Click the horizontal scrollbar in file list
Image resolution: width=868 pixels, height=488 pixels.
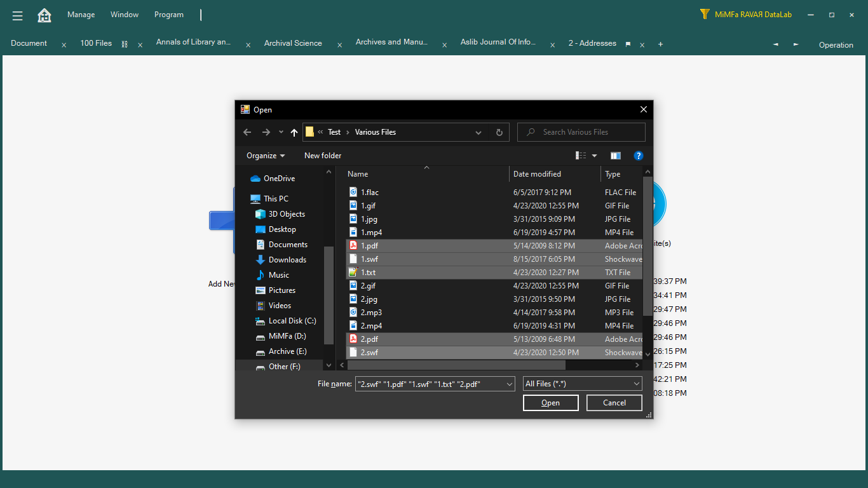[456, 365]
